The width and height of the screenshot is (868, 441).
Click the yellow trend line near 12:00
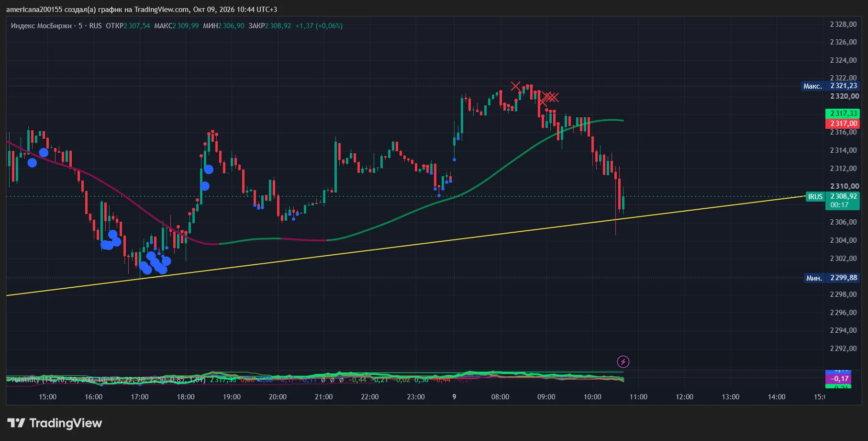[x=684, y=211]
